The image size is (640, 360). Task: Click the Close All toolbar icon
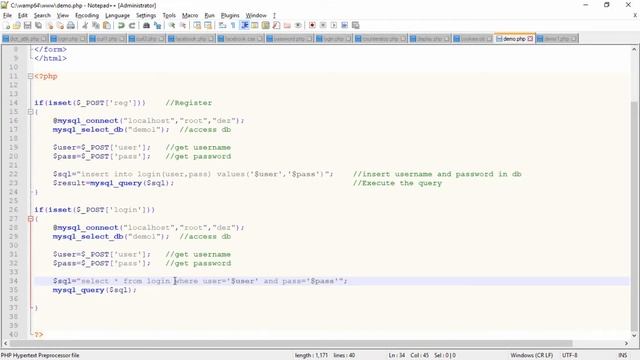tap(60, 25)
